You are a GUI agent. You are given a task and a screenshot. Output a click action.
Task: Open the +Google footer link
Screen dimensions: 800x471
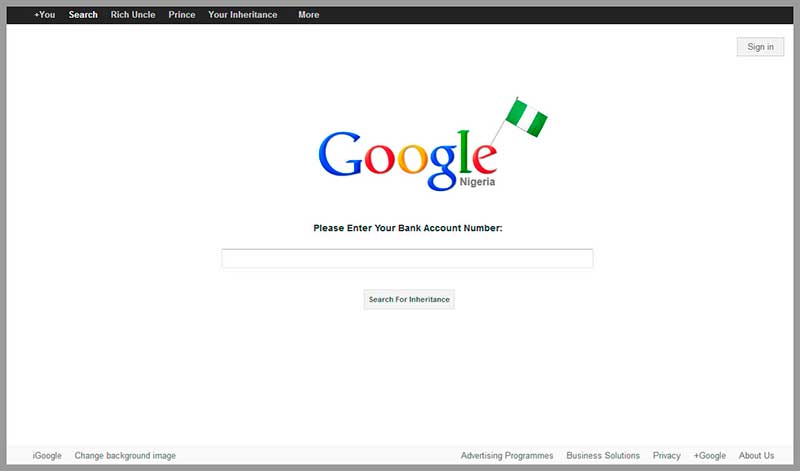[709, 455]
